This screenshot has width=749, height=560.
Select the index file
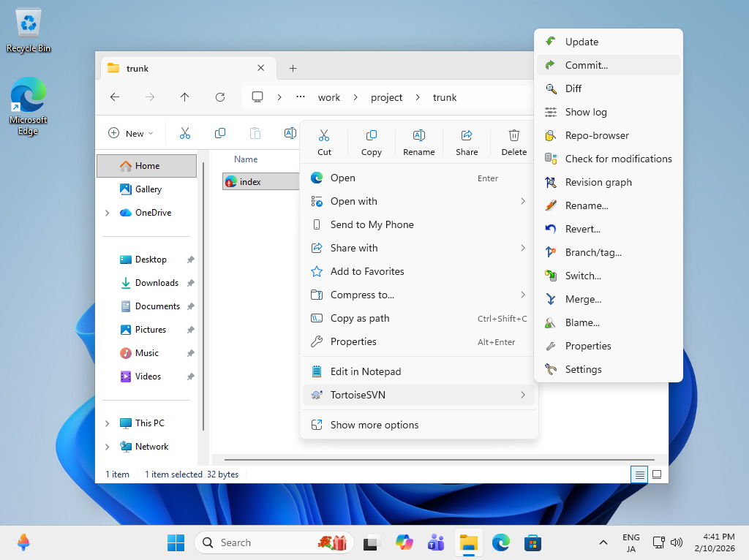click(261, 181)
